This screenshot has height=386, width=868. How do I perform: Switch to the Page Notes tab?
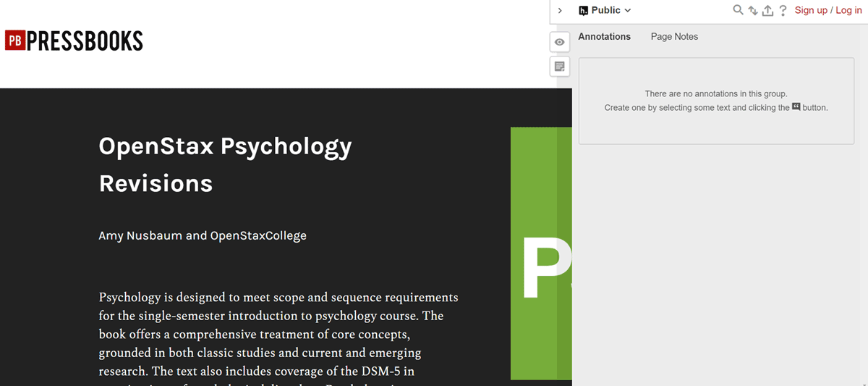[x=674, y=36]
